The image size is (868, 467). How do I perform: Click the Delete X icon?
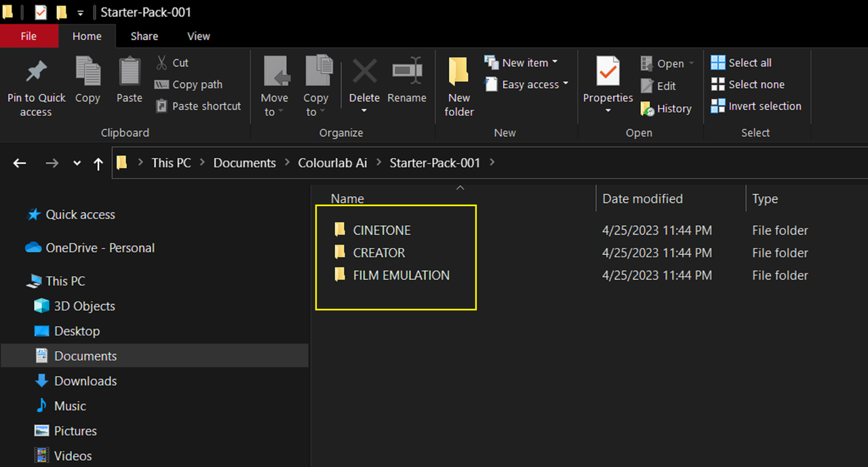click(x=364, y=71)
